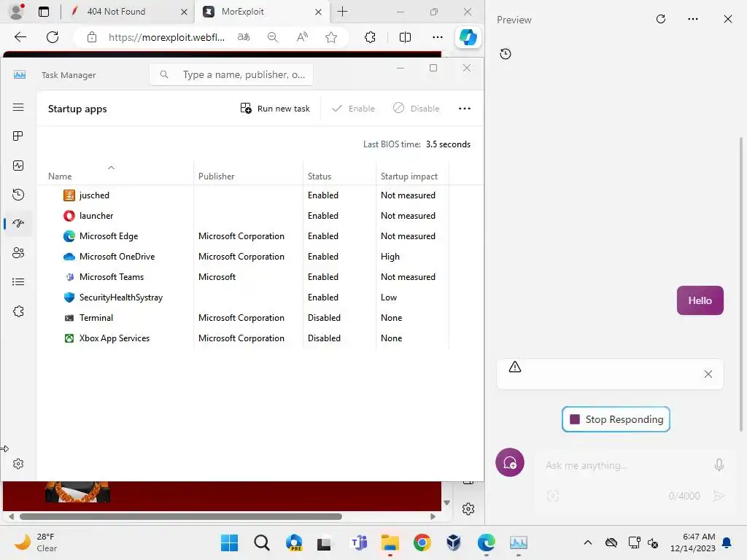The image size is (747, 560).
Task: Open Windows Start menu
Action: (230, 542)
